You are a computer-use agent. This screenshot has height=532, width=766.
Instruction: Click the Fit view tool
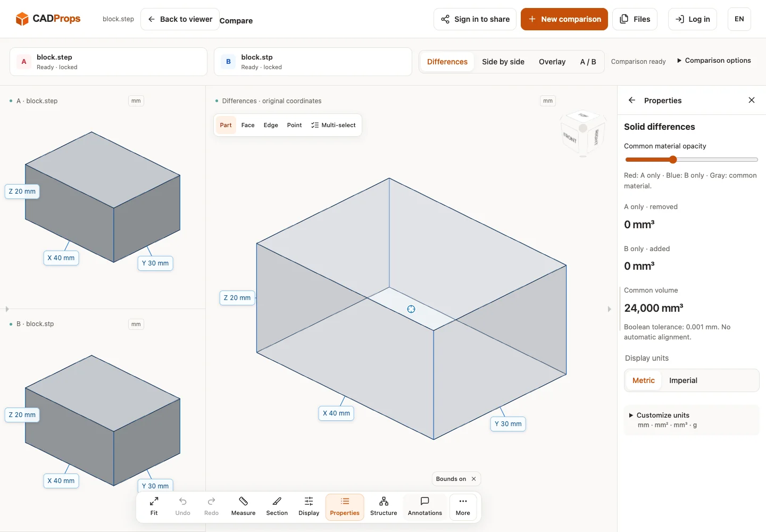pyautogui.click(x=154, y=506)
